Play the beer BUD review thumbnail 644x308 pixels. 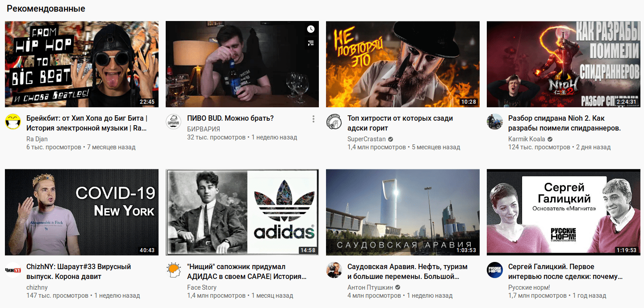tap(242, 64)
